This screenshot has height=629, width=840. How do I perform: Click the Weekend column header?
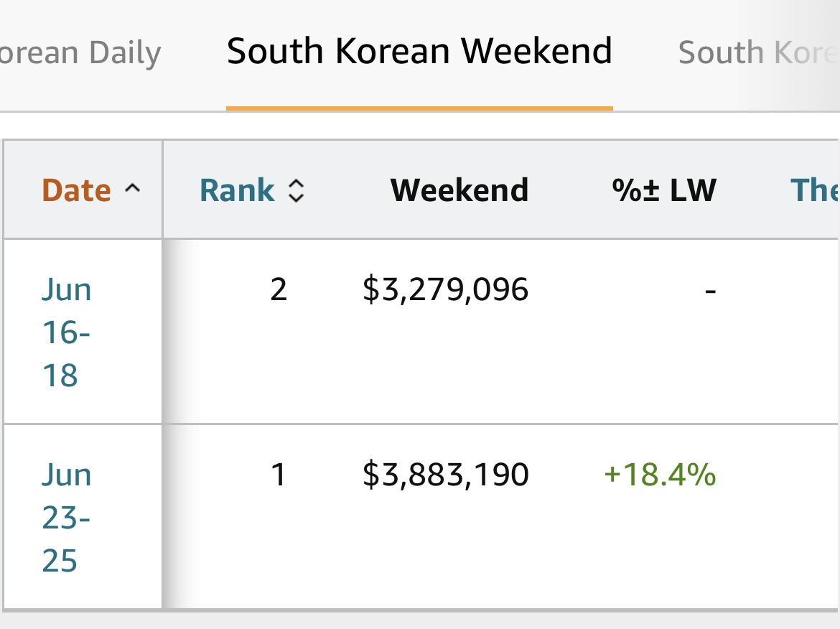pyautogui.click(x=459, y=190)
